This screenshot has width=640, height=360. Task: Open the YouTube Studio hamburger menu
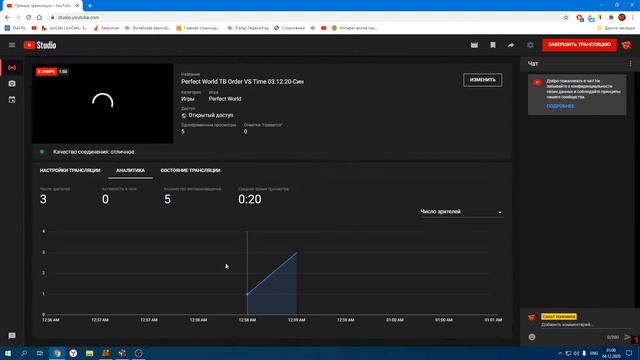12,45
